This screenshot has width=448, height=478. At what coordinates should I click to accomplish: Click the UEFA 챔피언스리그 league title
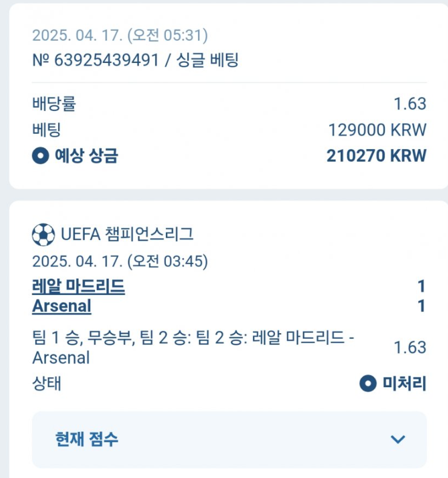click(127, 234)
